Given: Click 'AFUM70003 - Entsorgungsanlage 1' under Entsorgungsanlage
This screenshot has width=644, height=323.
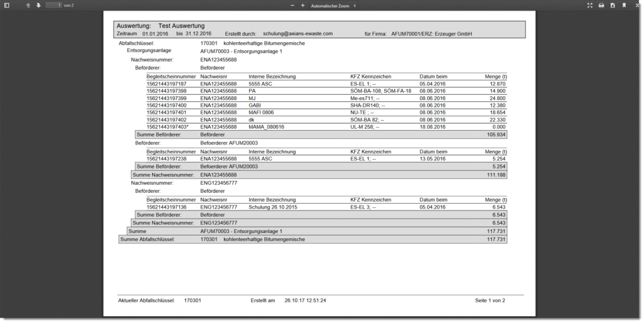Looking at the screenshot, I should pos(241,52).
